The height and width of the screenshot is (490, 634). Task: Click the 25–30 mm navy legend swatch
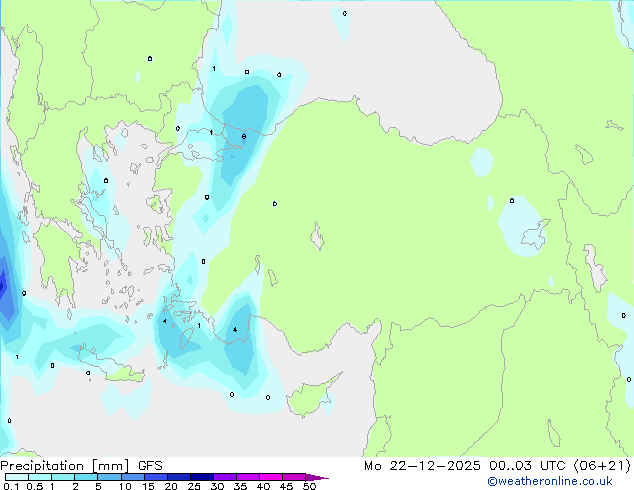tap(201, 477)
